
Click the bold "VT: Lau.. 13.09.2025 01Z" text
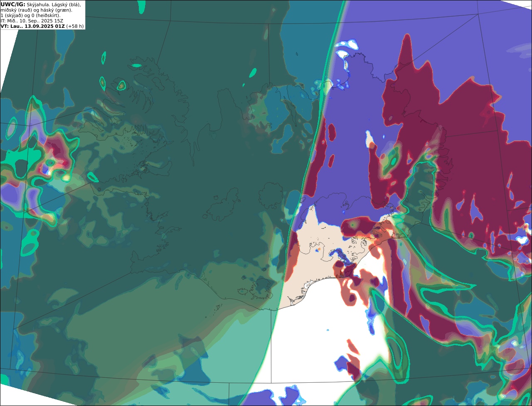coord(32,26)
